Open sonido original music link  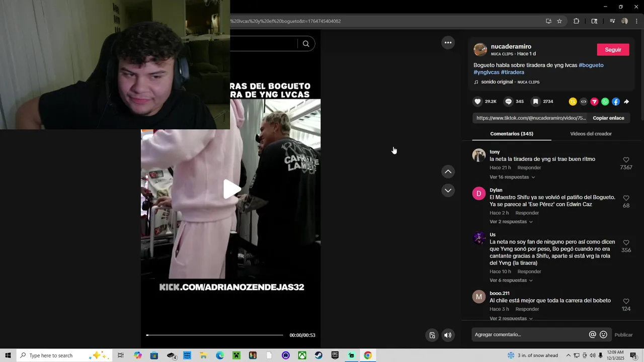pyautogui.click(x=510, y=82)
